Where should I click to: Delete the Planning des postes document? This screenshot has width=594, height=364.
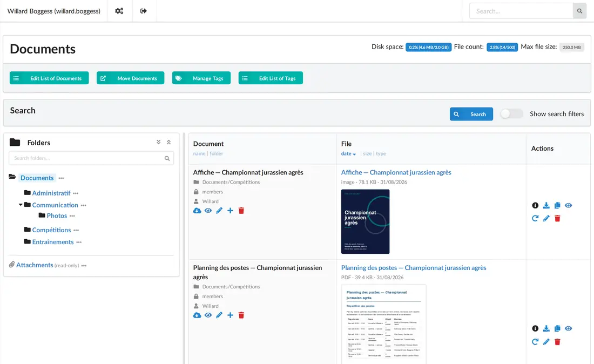(241, 315)
